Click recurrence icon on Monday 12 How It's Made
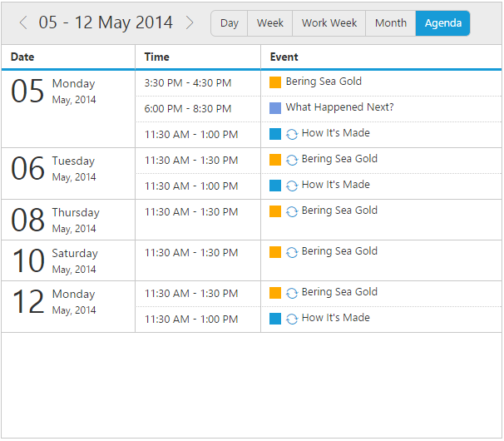Screen dimensions: 504x441 (292, 319)
